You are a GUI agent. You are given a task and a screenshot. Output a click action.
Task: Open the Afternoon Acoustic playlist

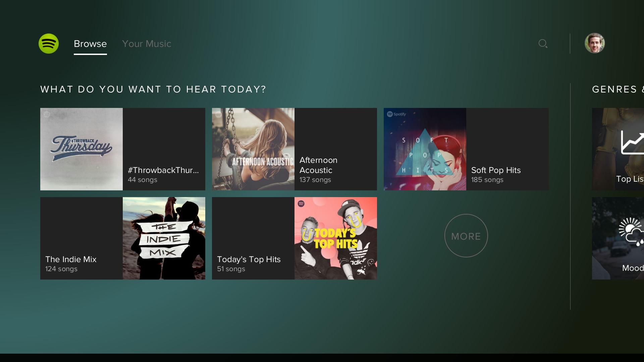318,165
